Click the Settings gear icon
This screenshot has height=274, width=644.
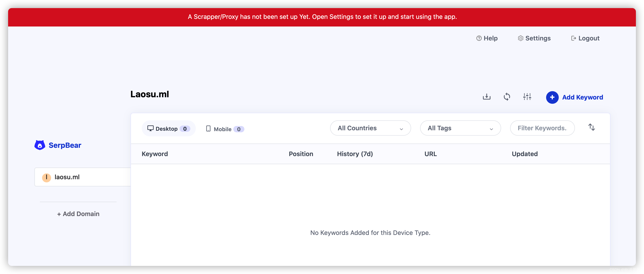[x=520, y=38]
